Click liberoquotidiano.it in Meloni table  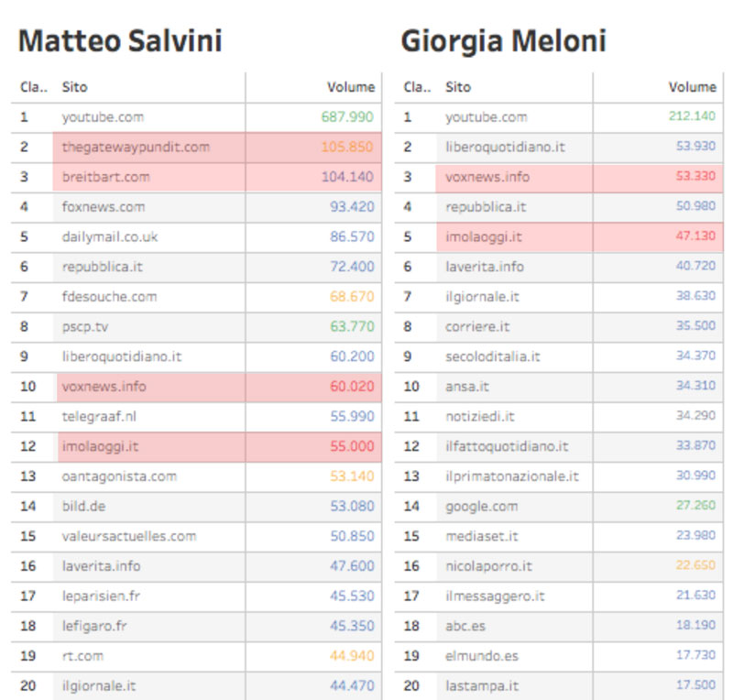505,147
